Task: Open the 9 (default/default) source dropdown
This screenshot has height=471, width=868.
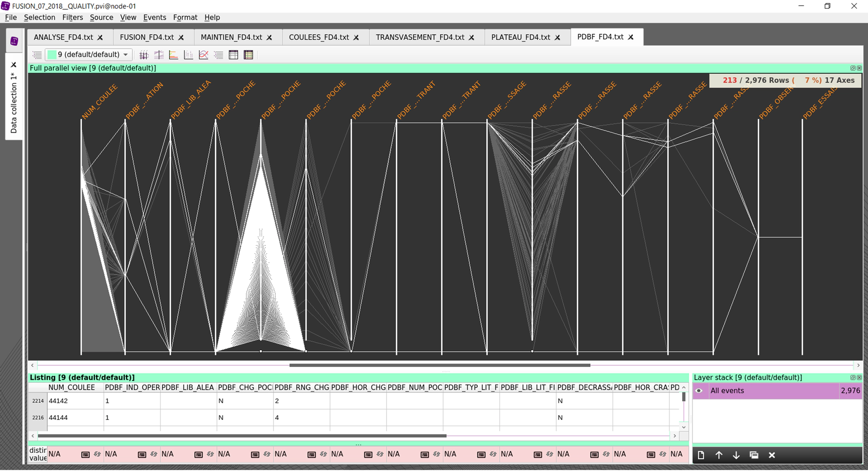Action: [x=89, y=55]
